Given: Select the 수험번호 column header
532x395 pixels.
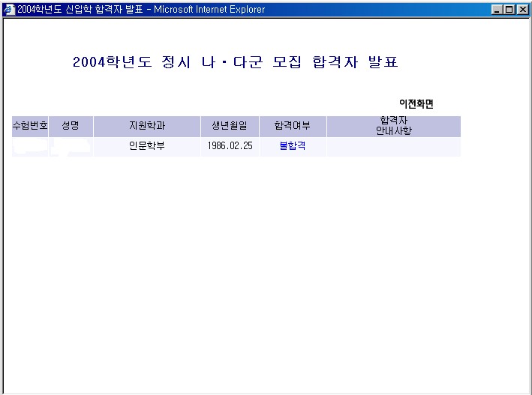Looking at the screenshot, I should click(x=30, y=126).
